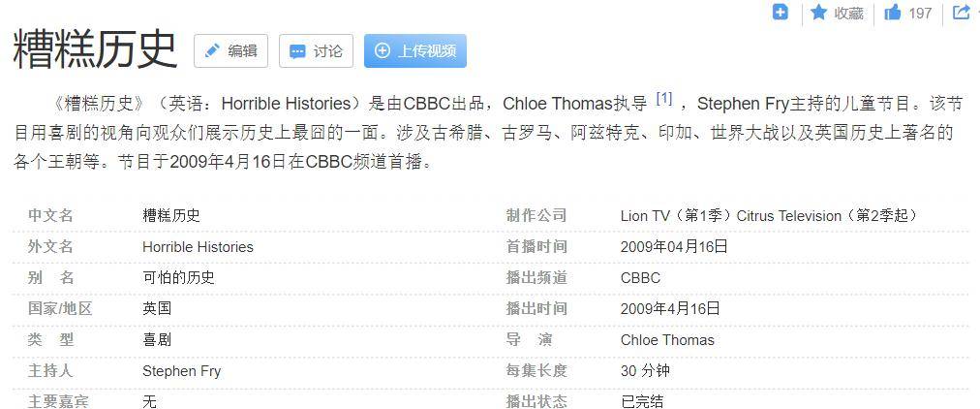The height and width of the screenshot is (409, 980).
Task: Click the blue plus icon at top
Action: 780,12
